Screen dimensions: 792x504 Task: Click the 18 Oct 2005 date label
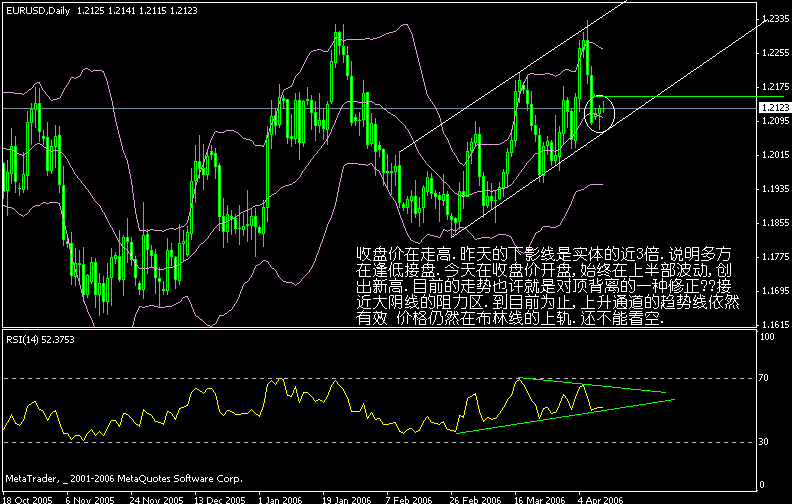tap(28, 500)
